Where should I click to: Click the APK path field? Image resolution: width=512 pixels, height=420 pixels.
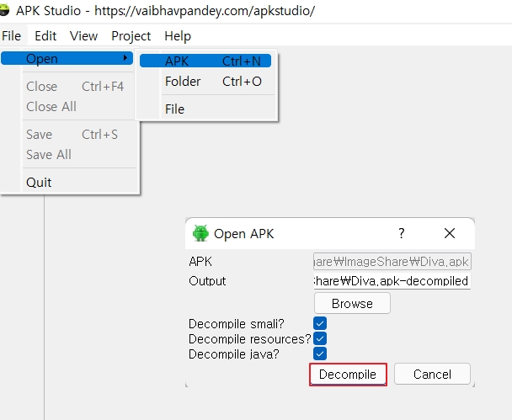pos(392,262)
